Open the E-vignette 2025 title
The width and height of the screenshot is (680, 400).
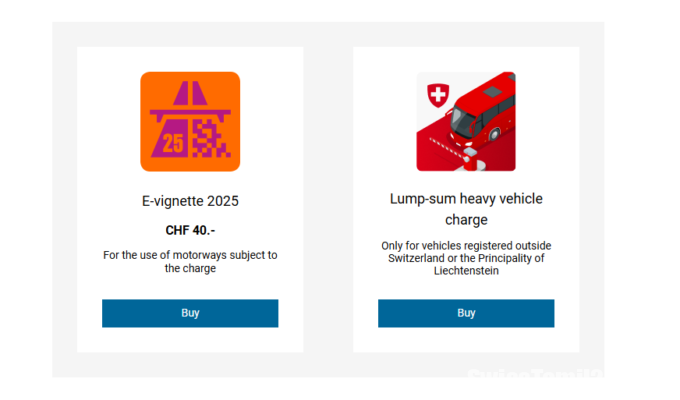190,201
